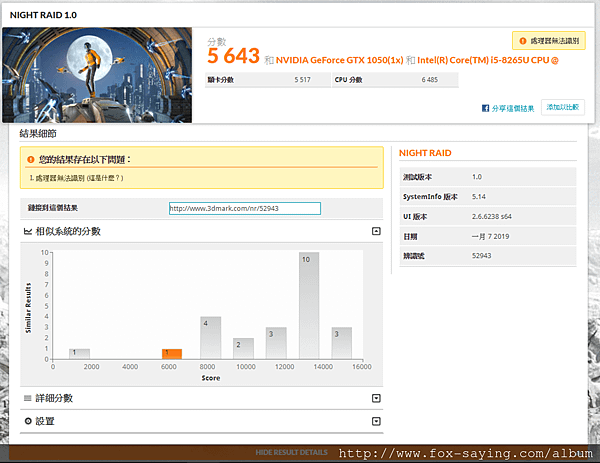
Task: Click the UI version value 2.6.6238 s64
Action: click(x=492, y=217)
